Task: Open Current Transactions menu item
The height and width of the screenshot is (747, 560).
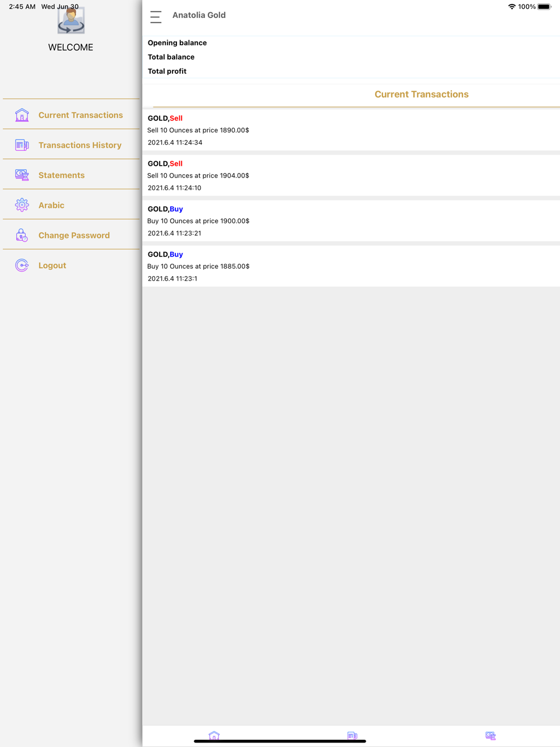Action: (x=71, y=115)
